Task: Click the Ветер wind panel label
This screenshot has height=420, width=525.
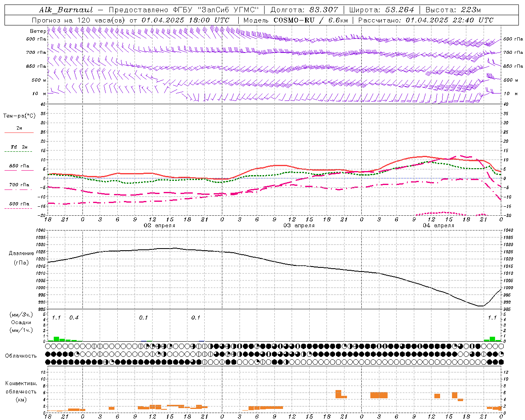Action: pyautogui.click(x=38, y=31)
